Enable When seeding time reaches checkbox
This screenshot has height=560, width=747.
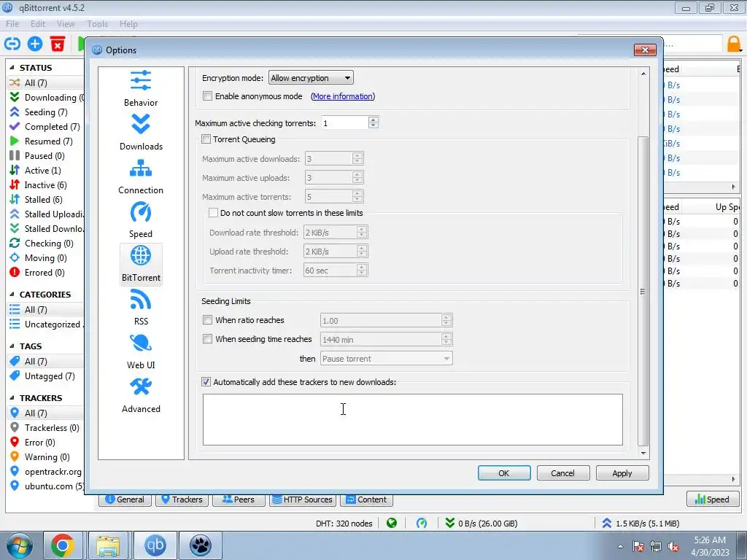207,339
